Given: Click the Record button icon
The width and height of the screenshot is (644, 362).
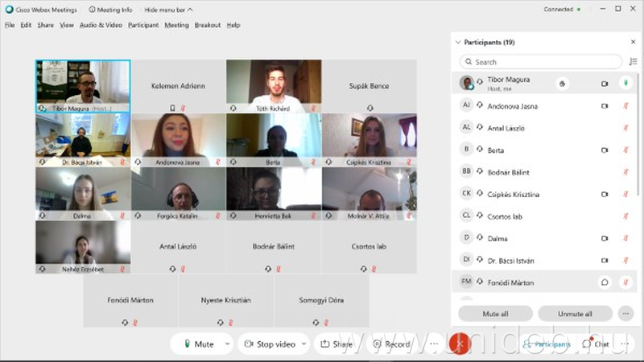Looking at the screenshot, I should click(x=377, y=344).
